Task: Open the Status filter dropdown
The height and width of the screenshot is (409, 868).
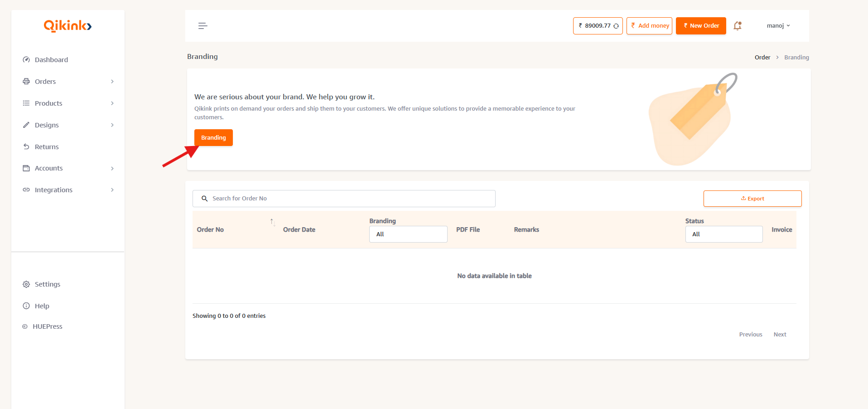Action: [x=723, y=234]
